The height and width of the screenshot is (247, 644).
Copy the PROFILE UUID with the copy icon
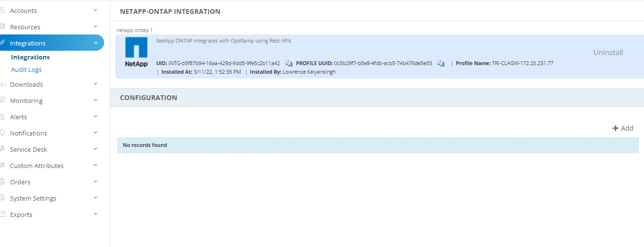440,63
